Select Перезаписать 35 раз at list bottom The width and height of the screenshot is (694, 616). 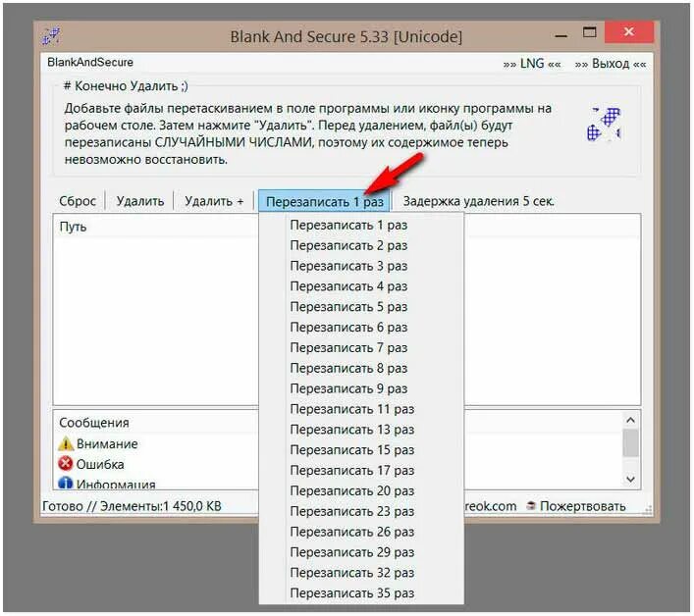click(x=361, y=593)
